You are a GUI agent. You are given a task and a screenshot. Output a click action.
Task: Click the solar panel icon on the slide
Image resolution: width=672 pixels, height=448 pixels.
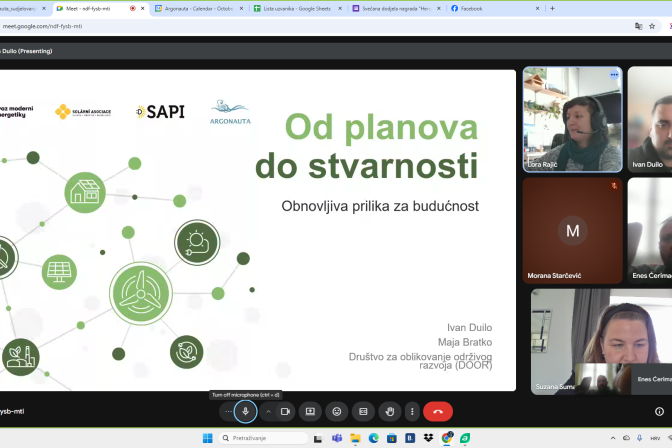(x=59, y=272)
